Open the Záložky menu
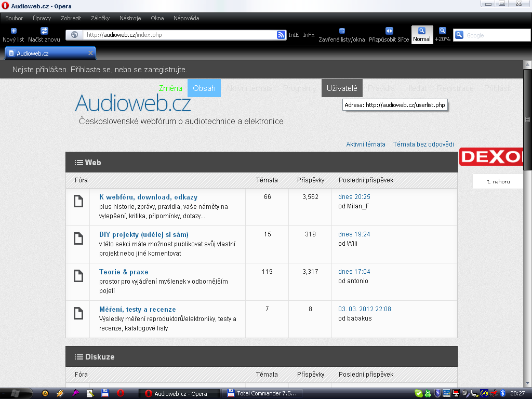Viewport: 532px width, 399px height. point(100,18)
